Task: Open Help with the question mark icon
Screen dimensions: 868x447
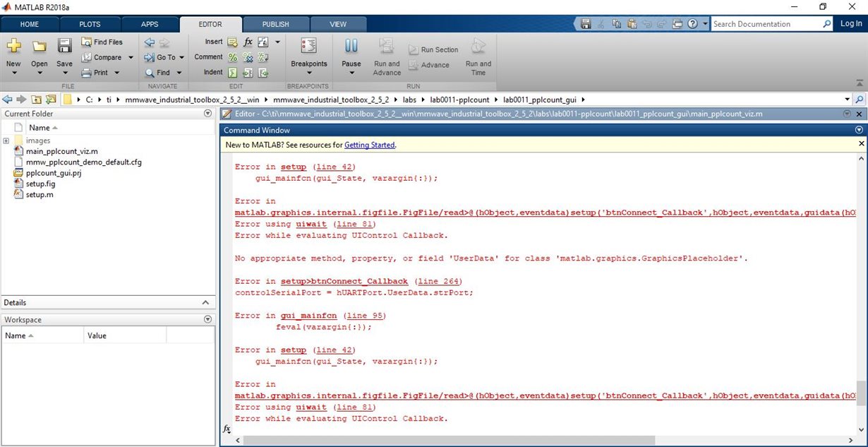Action: click(693, 24)
